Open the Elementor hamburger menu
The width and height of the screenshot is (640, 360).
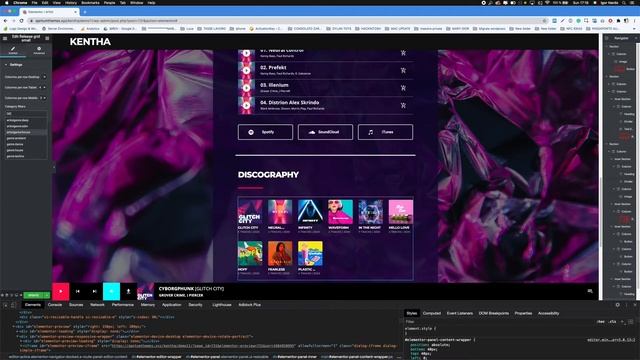(x=5, y=38)
